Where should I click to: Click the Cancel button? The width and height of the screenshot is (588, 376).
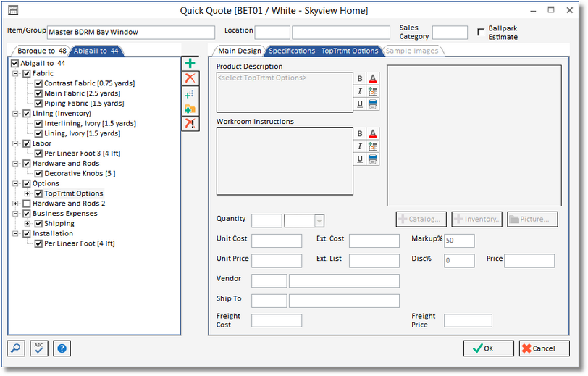pyautogui.click(x=544, y=348)
